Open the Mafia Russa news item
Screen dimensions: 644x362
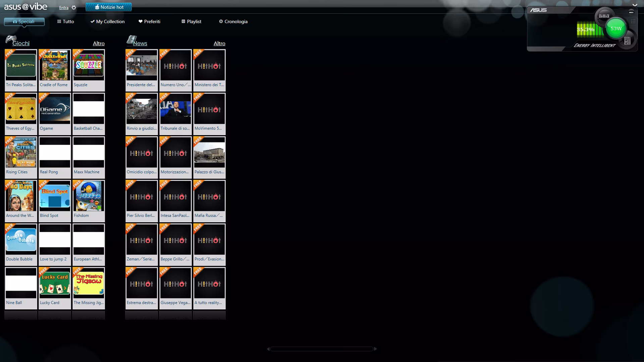click(209, 201)
